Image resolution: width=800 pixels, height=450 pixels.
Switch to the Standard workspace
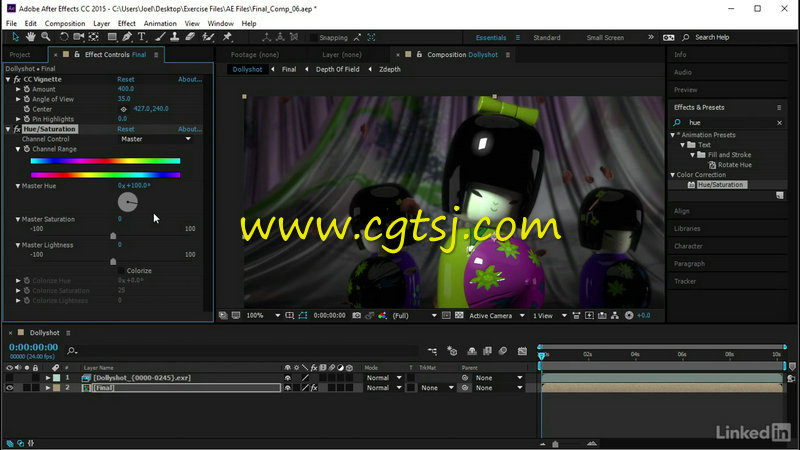click(x=546, y=38)
